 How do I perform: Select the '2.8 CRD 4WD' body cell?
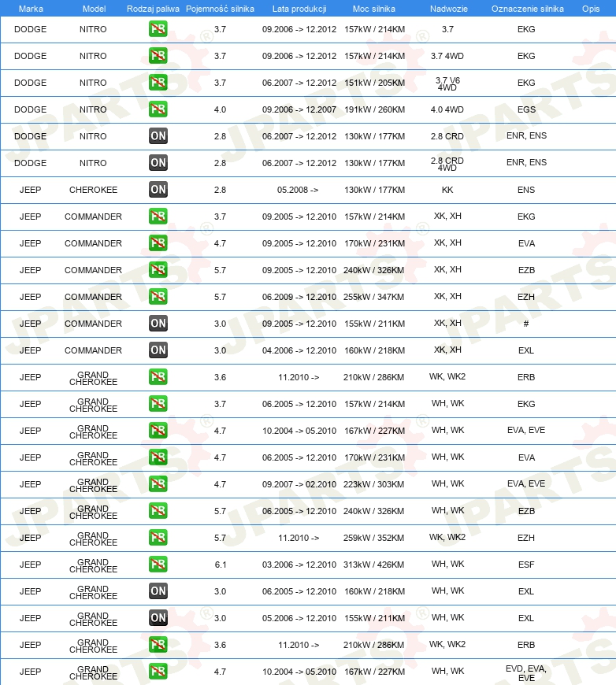(x=447, y=164)
